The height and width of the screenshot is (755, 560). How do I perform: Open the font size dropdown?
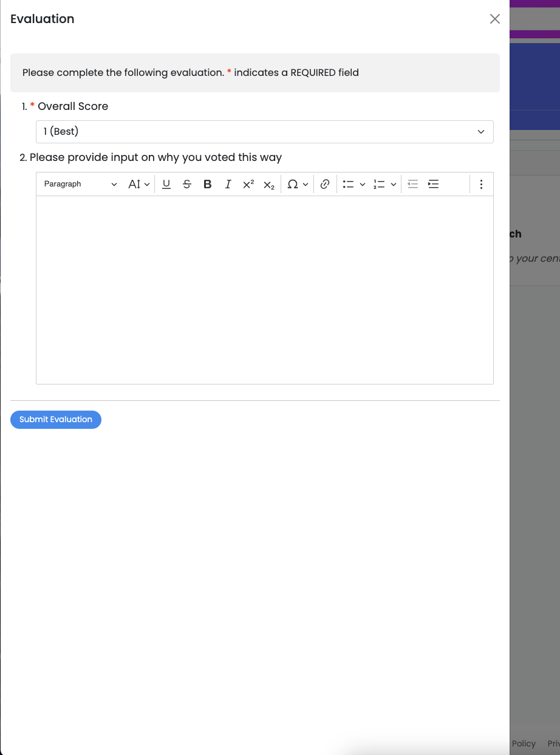138,184
